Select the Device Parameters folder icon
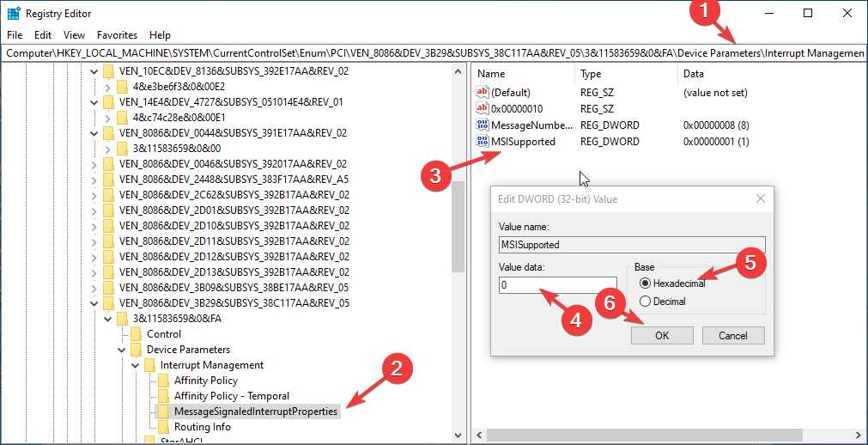The width and height of the screenshot is (868, 445). pyautogui.click(x=137, y=350)
